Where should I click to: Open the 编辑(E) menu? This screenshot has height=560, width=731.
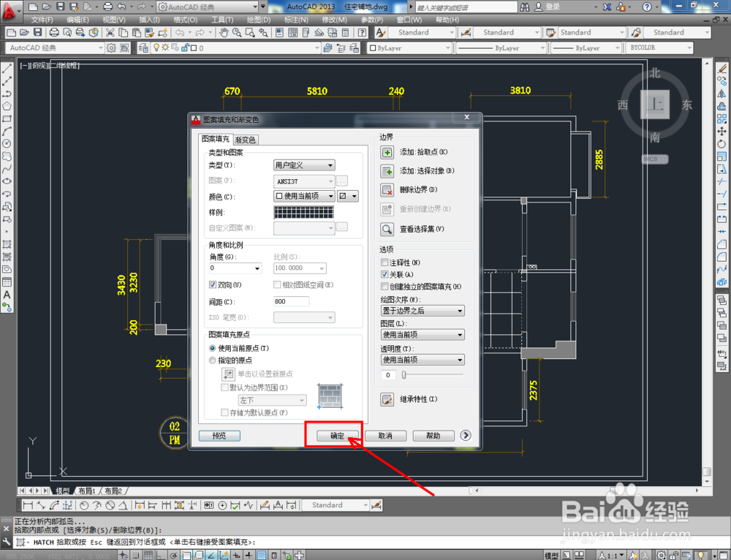77,20
